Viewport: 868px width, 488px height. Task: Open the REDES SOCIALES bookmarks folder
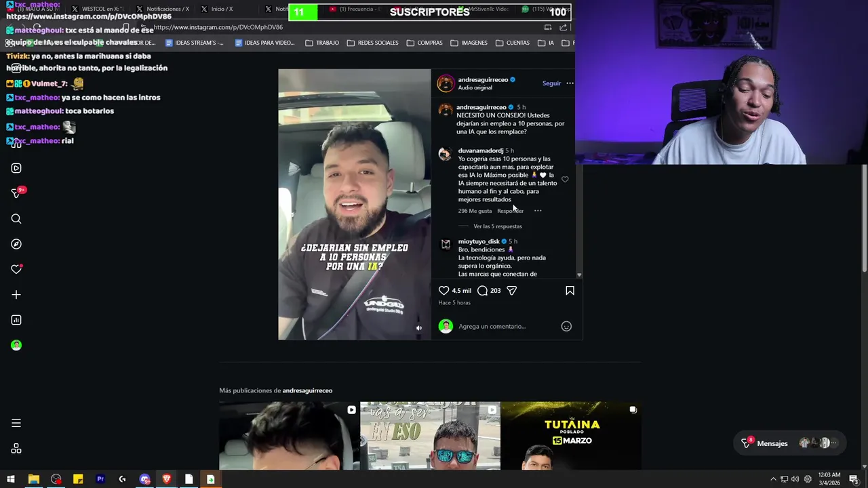(372, 43)
